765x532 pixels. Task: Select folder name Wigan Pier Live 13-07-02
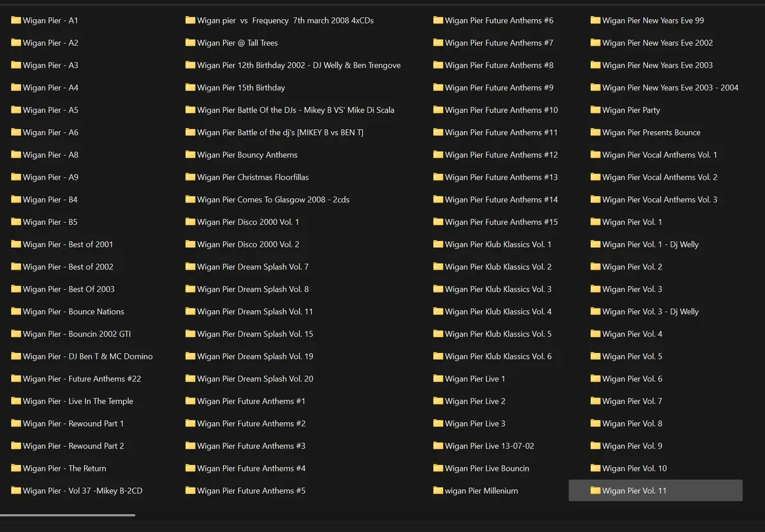coord(490,446)
